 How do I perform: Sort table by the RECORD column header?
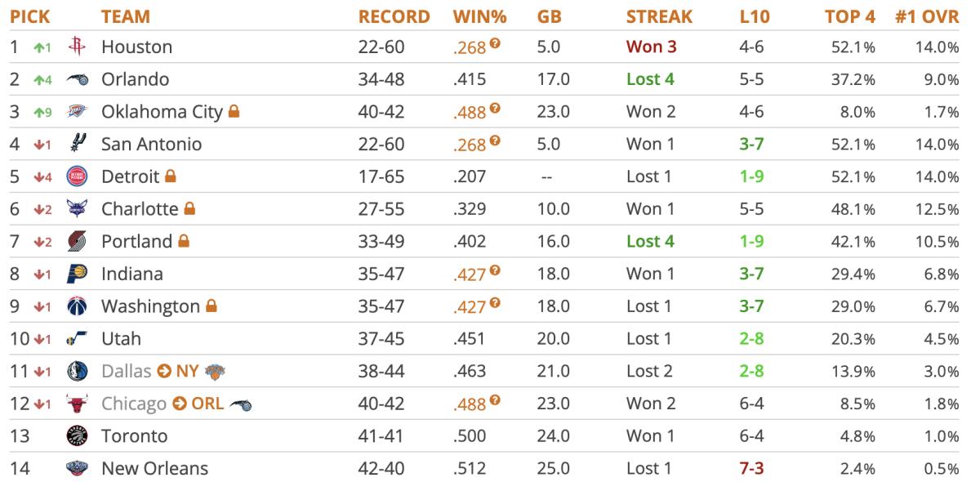click(394, 16)
